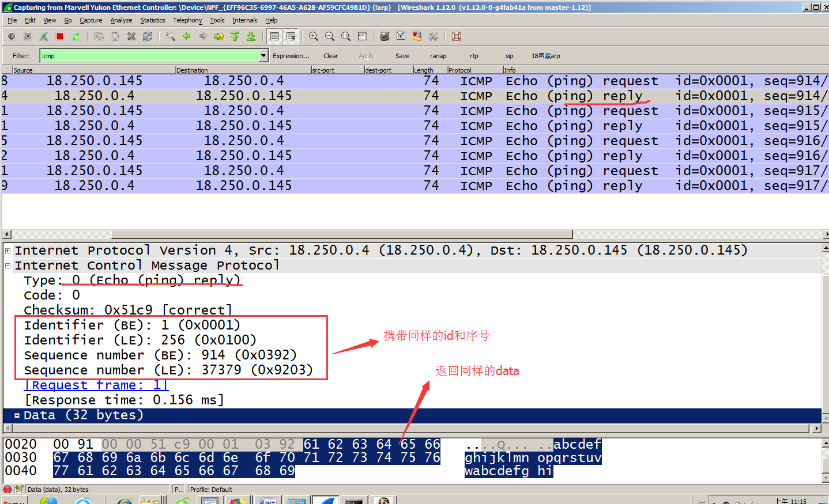Open display filters dialog icon
Screen dimensions: 829x504
tap(401, 36)
